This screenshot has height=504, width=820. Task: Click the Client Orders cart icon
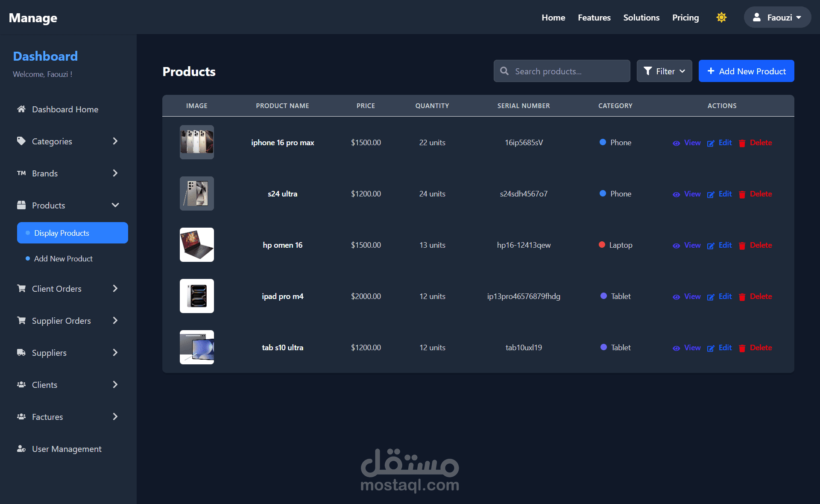[21, 288]
